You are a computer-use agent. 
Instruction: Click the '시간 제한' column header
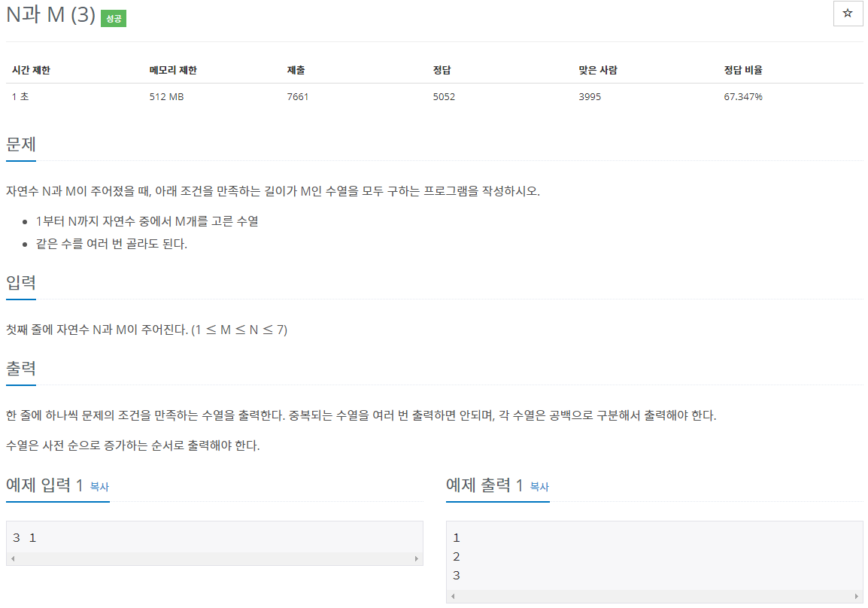31,70
